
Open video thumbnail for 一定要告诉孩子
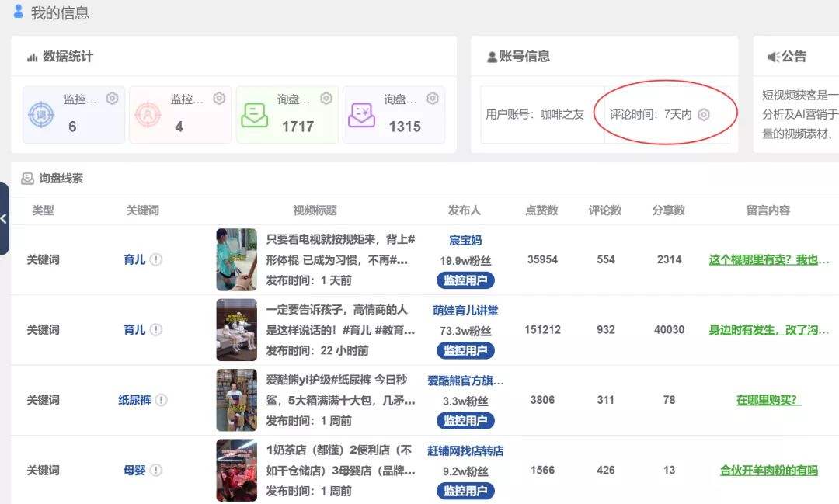pyautogui.click(x=236, y=329)
